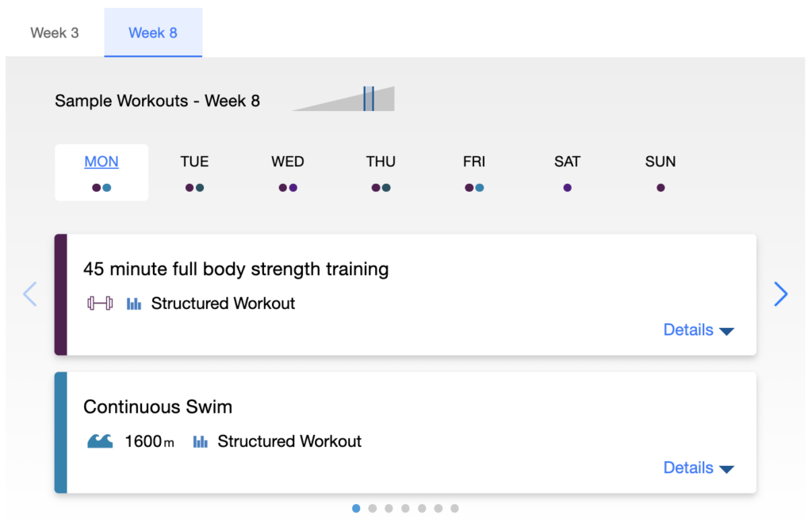This screenshot has width=812, height=523.
Task: View SAT workout
Action: click(x=567, y=162)
